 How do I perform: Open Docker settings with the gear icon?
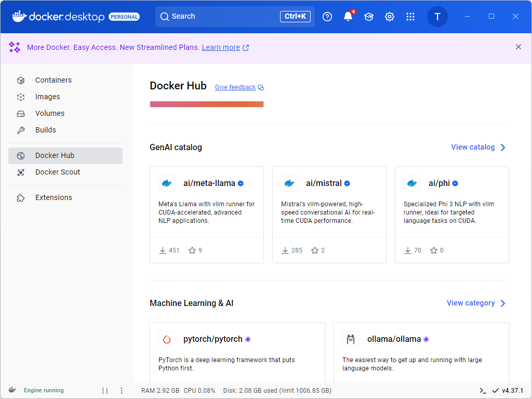pos(389,16)
